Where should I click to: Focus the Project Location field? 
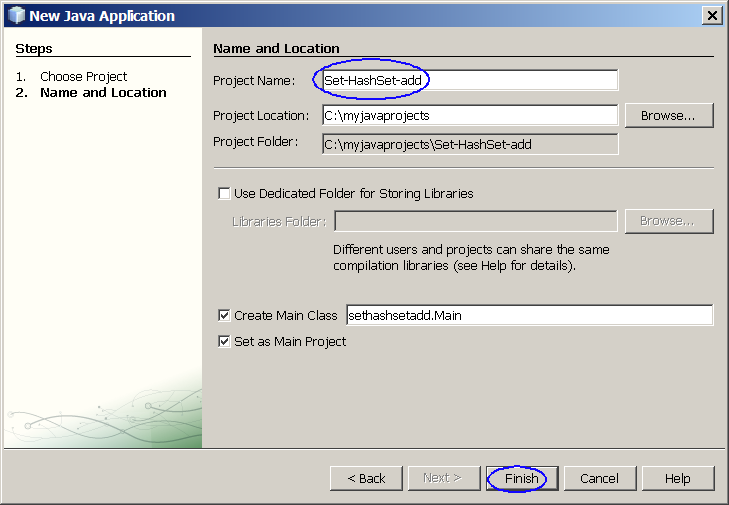[470, 115]
